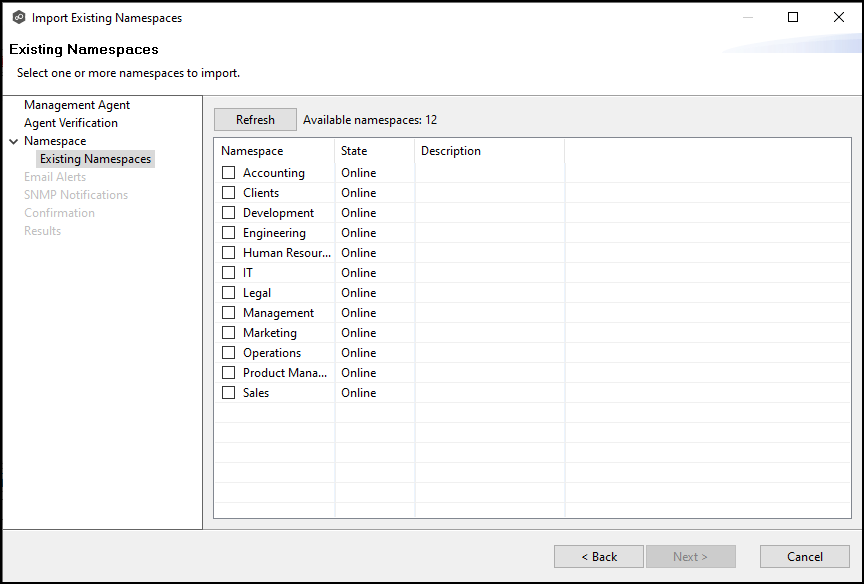Collapse the Namespace tree node

point(13,142)
